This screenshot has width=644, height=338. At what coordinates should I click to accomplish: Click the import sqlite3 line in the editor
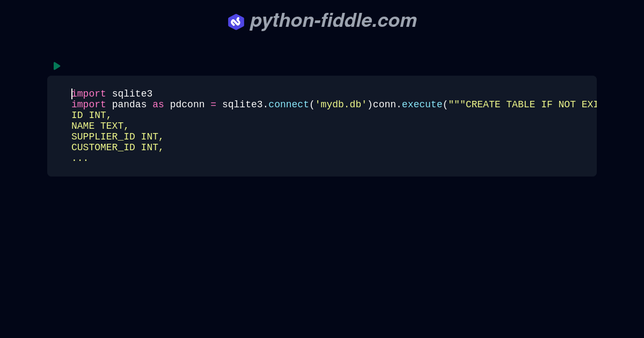112,93
